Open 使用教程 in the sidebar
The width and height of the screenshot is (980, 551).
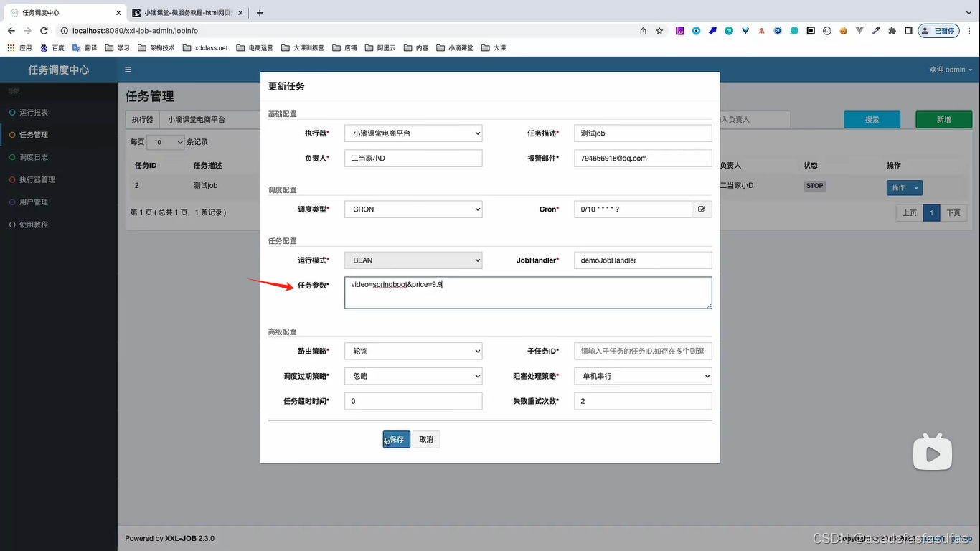click(x=59, y=225)
